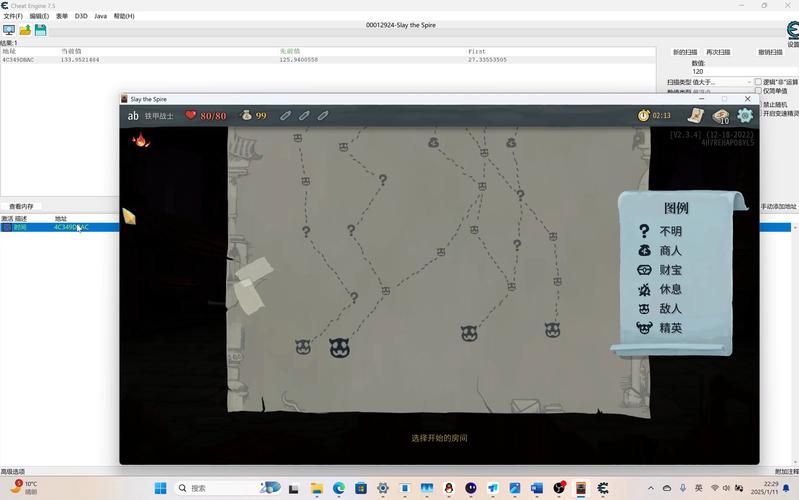799x500 pixels.
Task: Click 手动添加地址 add address button
Action: [778, 206]
